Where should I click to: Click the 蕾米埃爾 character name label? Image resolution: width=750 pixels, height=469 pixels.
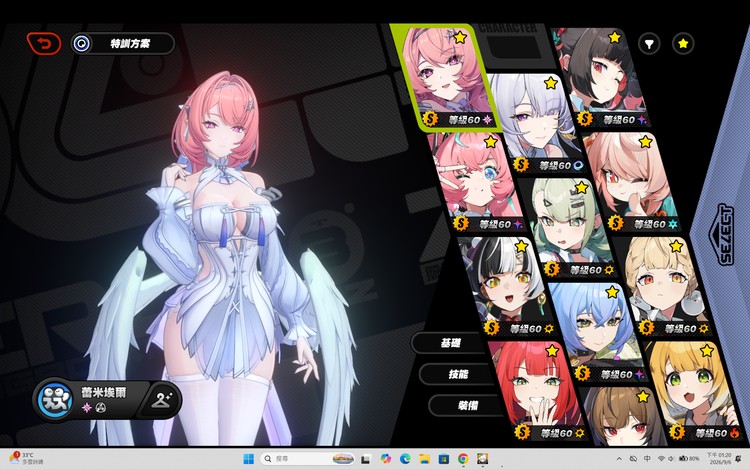pyautogui.click(x=104, y=393)
